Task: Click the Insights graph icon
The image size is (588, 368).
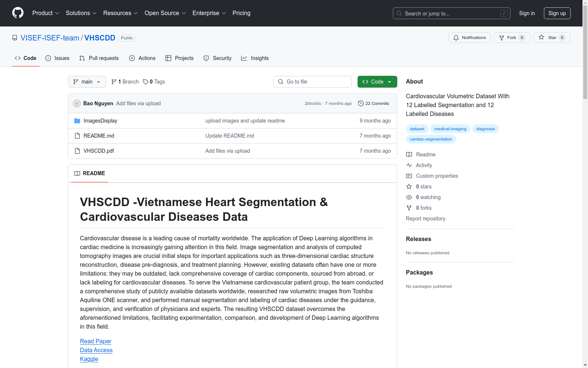Action: click(x=244, y=58)
